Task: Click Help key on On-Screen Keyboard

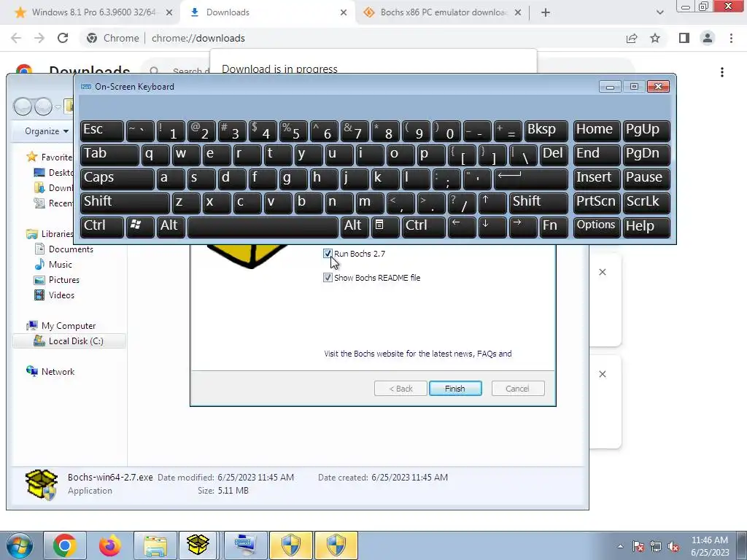Action: (646, 226)
